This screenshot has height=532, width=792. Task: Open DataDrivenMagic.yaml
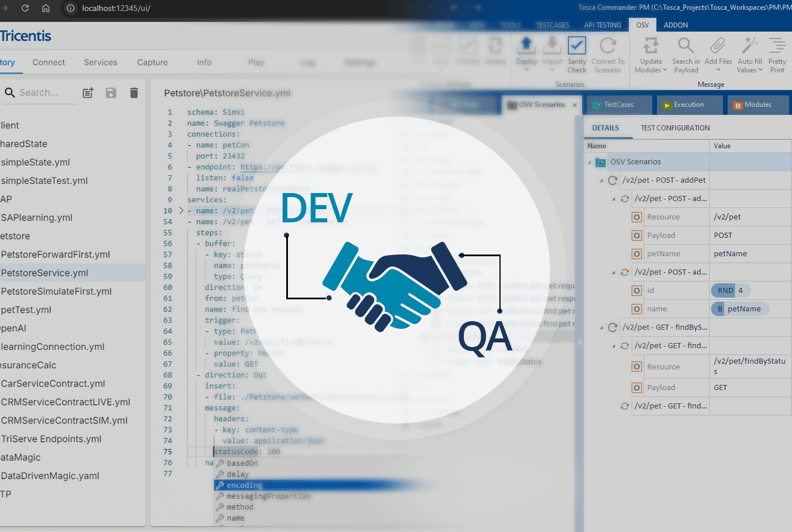coord(50,476)
